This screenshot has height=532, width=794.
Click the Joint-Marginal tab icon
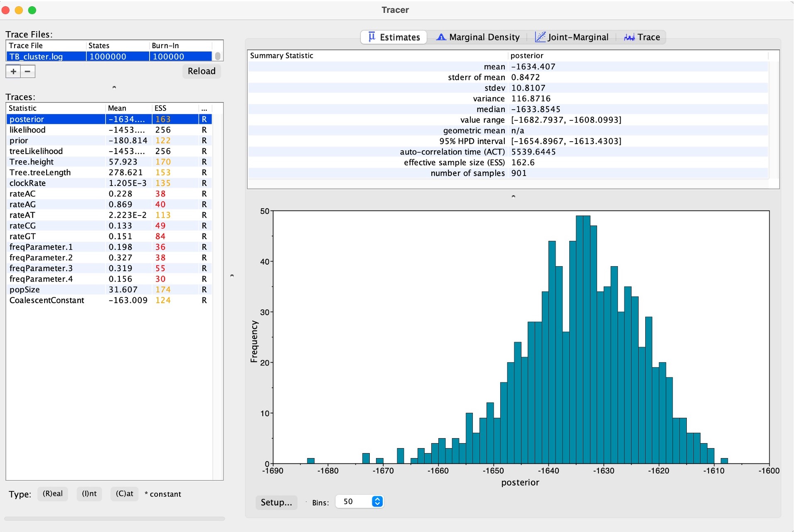point(540,37)
